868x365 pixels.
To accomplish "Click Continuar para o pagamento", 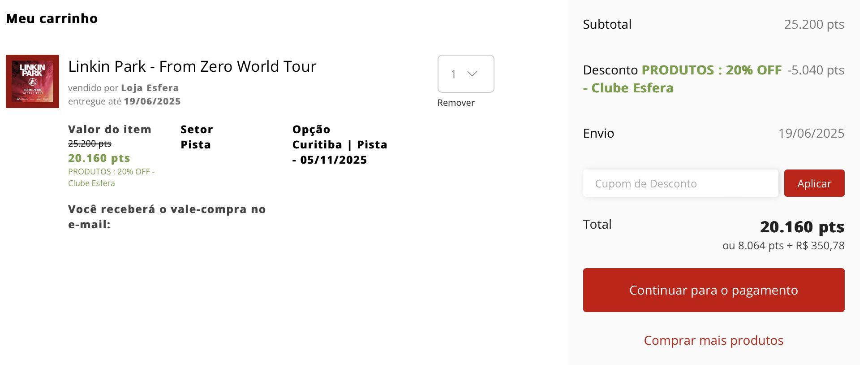I will tap(713, 290).
